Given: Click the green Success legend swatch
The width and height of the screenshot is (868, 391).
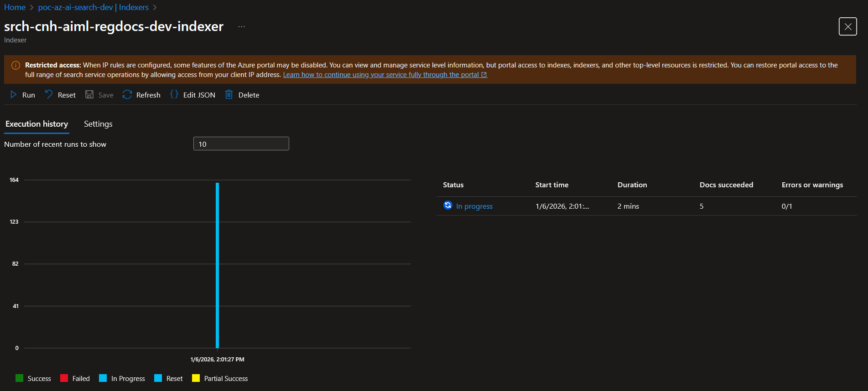Looking at the screenshot, I should pos(19,378).
